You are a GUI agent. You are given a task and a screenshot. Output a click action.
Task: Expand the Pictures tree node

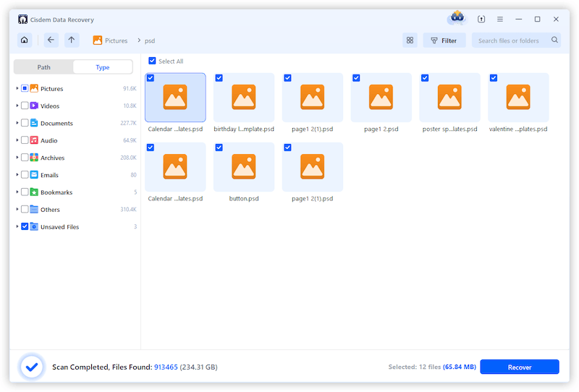[x=17, y=88]
